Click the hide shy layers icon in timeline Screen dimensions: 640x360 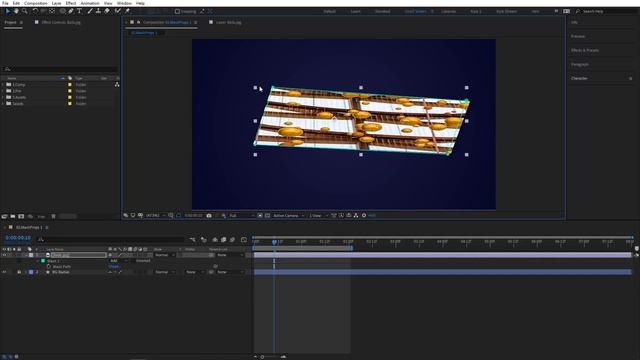point(215,240)
